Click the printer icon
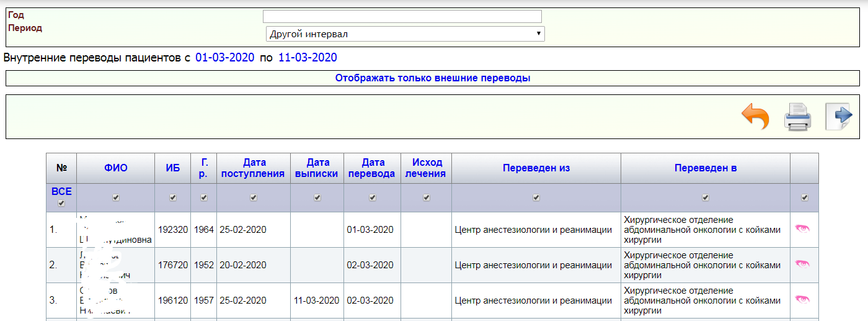This screenshot has width=868, height=321. point(797,117)
